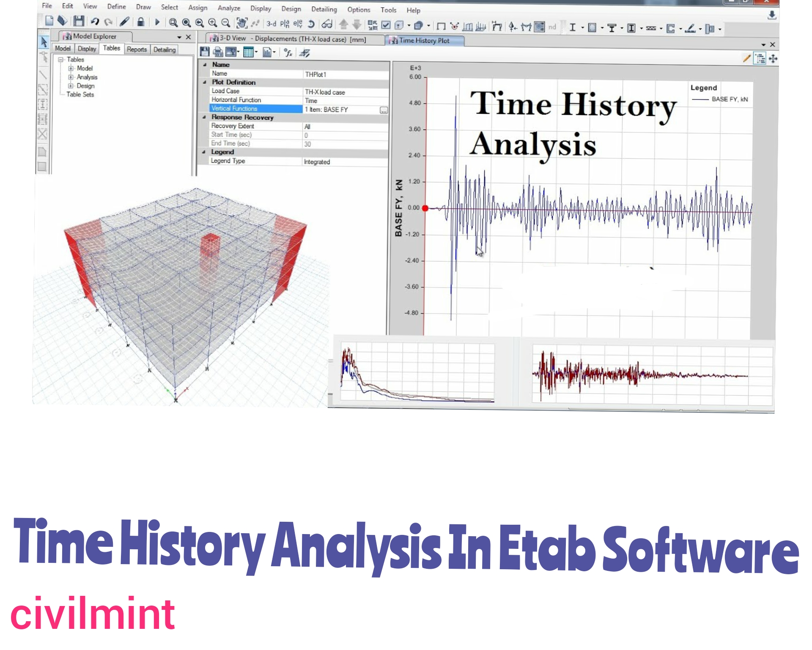Open the Display menu
The image size is (812, 650).
tap(261, 8)
